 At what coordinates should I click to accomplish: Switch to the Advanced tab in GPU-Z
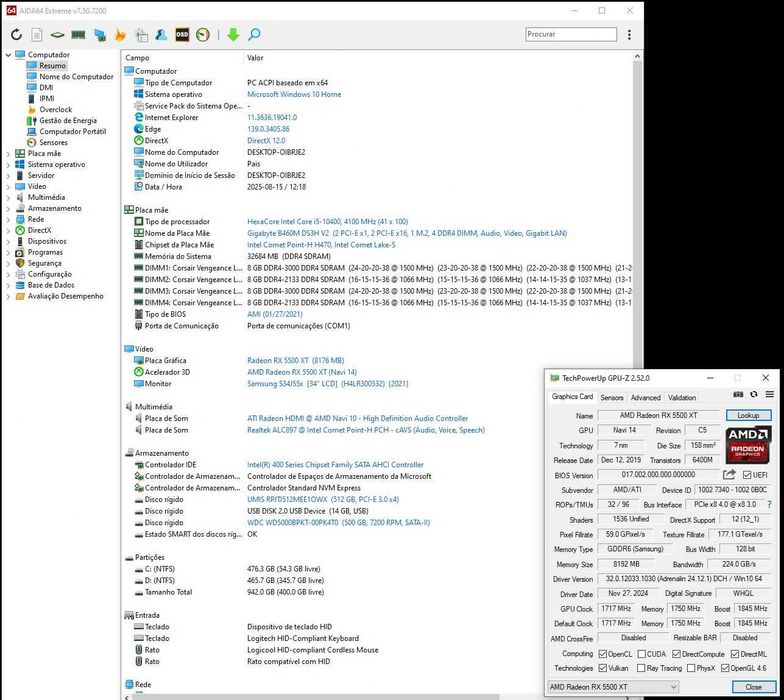coord(646,398)
